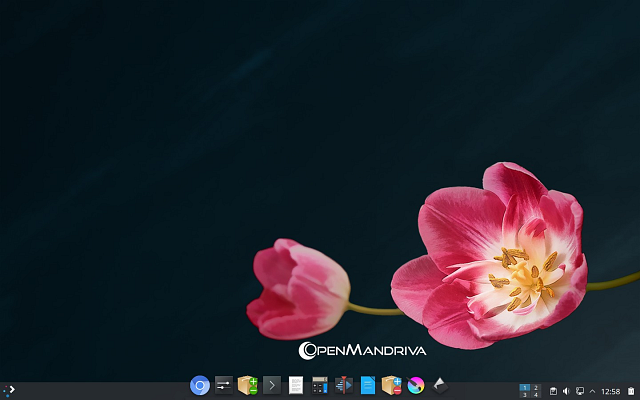This screenshot has height=400, width=640.
Task: Switch to virtual desktop 4
Action: coord(536,395)
